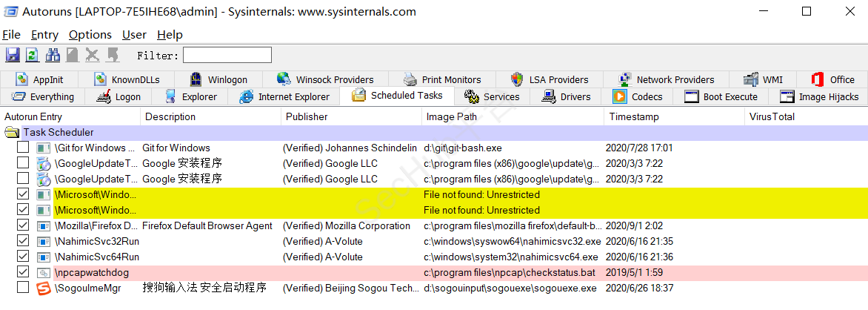Switch to the Drivers tab
Image resolution: width=868 pixels, height=310 pixels.
coord(567,96)
